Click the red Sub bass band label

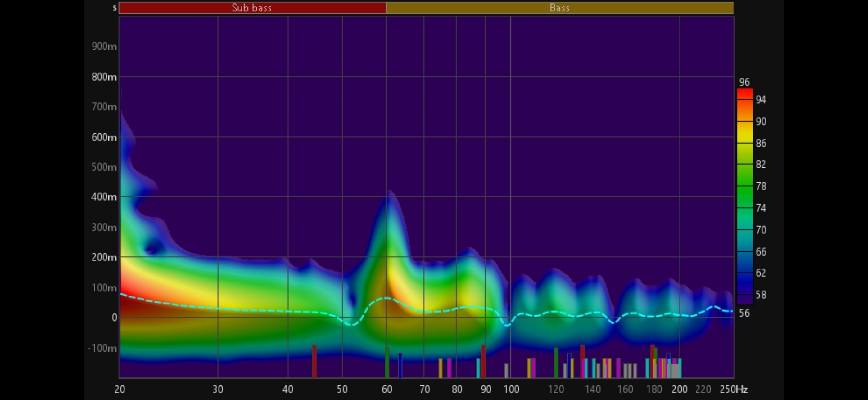pos(252,8)
